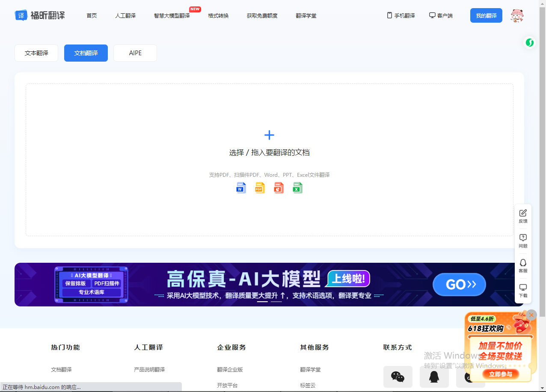The image size is (546, 392).
Task: Click the WeChat contact icon
Action: click(398, 377)
